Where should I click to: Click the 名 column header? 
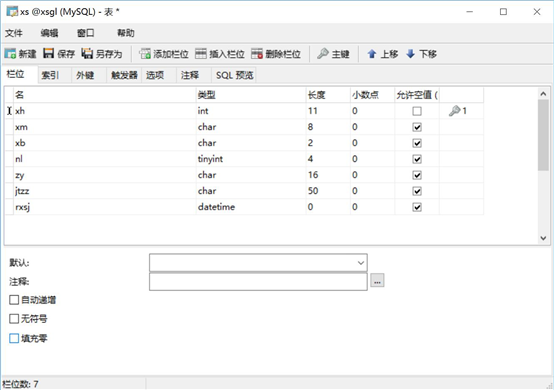(105, 95)
